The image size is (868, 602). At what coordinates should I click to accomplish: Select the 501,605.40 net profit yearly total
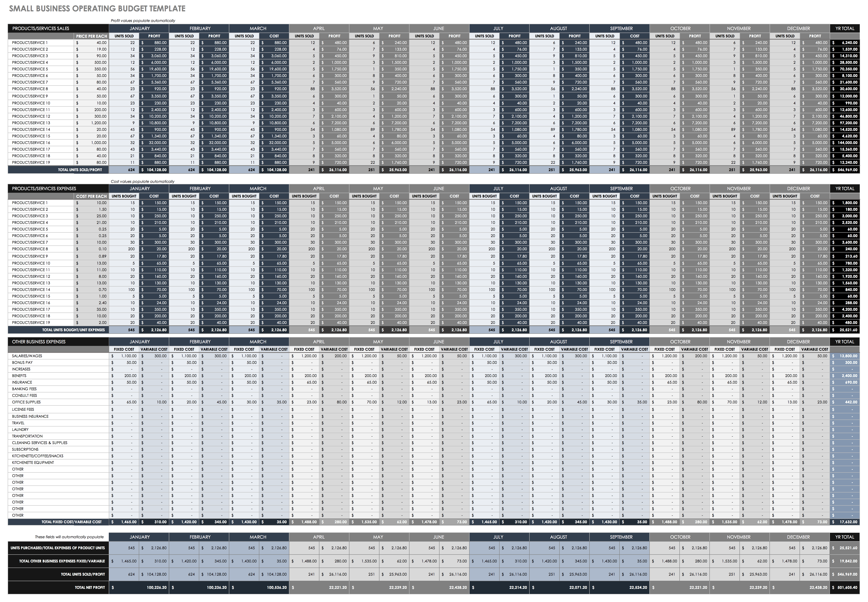[845, 588]
